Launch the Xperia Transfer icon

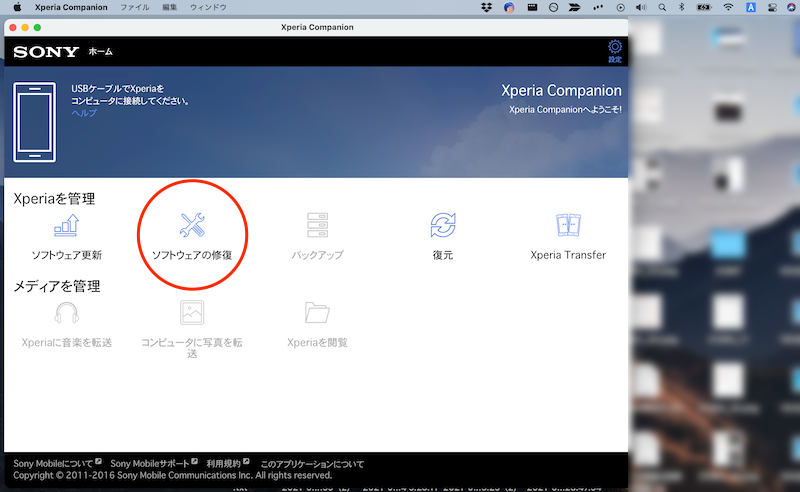tap(568, 226)
